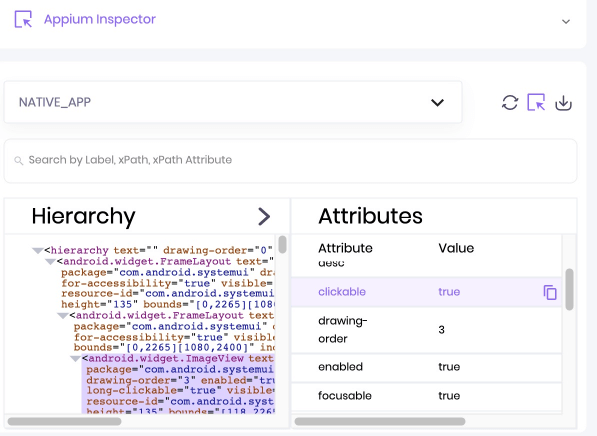Refresh the hierarchy with the reload icon
This screenshot has width=597, height=436.
coord(510,102)
